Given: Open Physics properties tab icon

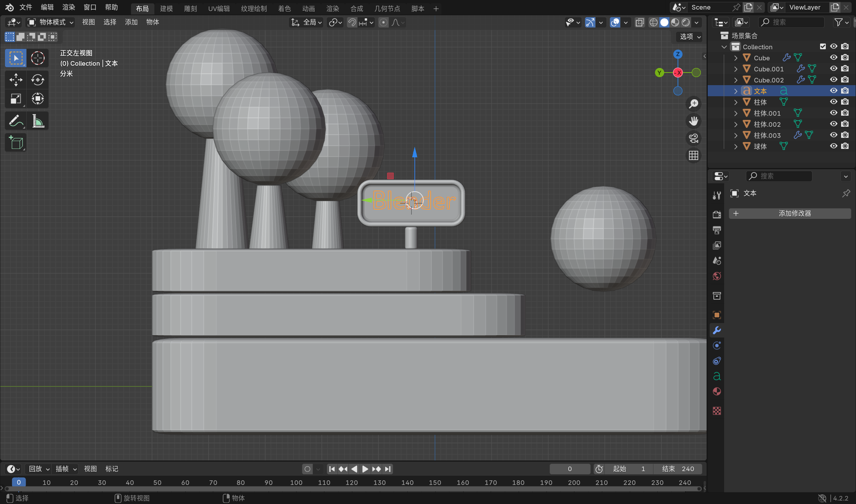Looking at the screenshot, I should click(x=717, y=346).
